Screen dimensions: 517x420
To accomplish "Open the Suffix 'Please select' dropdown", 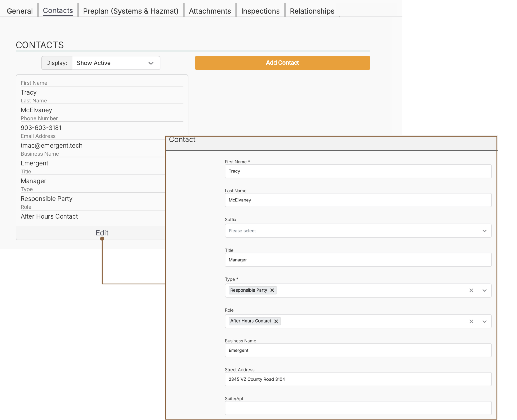I will coord(358,231).
